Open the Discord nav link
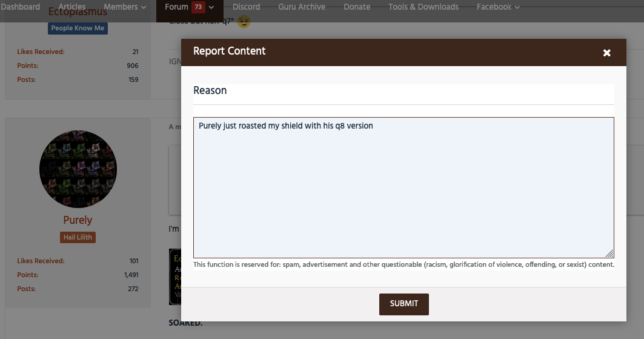 tap(246, 7)
